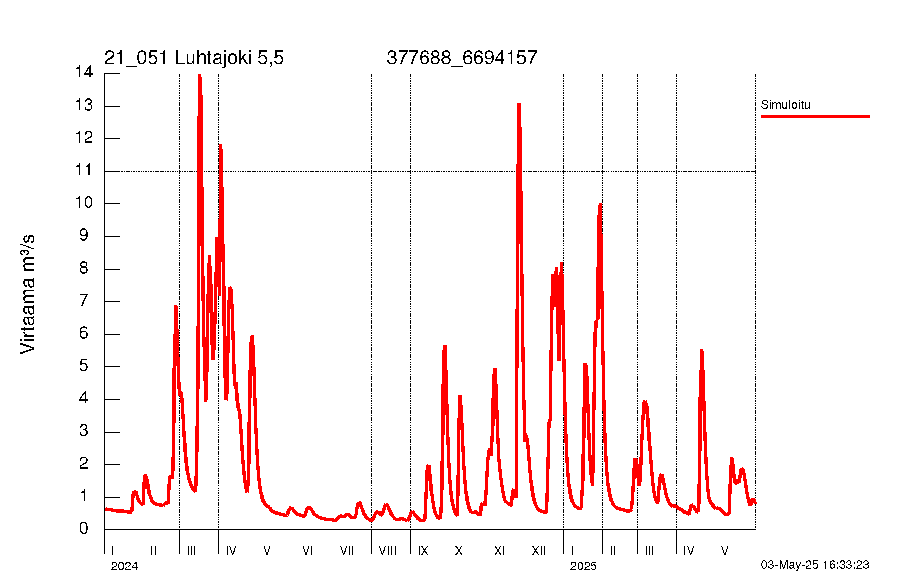Image resolution: width=924 pixels, height=582 pixels.
Task: Click the 7 value on y-axis
Action: (x=84, y=300)
